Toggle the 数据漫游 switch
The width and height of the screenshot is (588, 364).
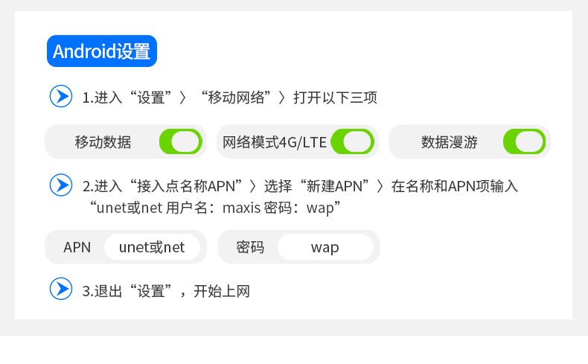coord(524,141)
